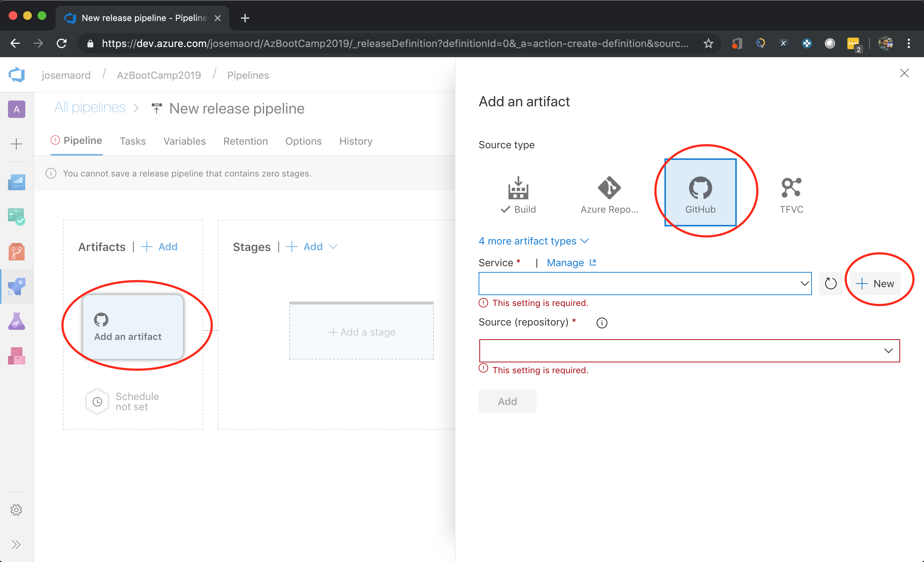Screen dimensions: 924x562
Task: Click the Schedule not set trigger
Action: [x=98, y=401]
